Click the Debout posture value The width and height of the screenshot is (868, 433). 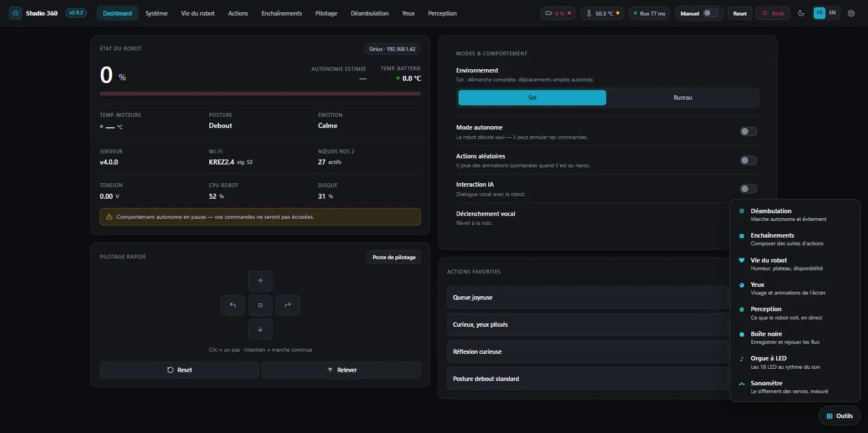220,126
